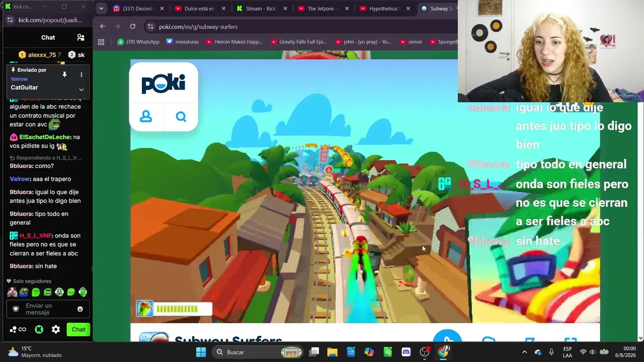
Task: Switch to the Dulce está en tab
Action: point(199,9)
